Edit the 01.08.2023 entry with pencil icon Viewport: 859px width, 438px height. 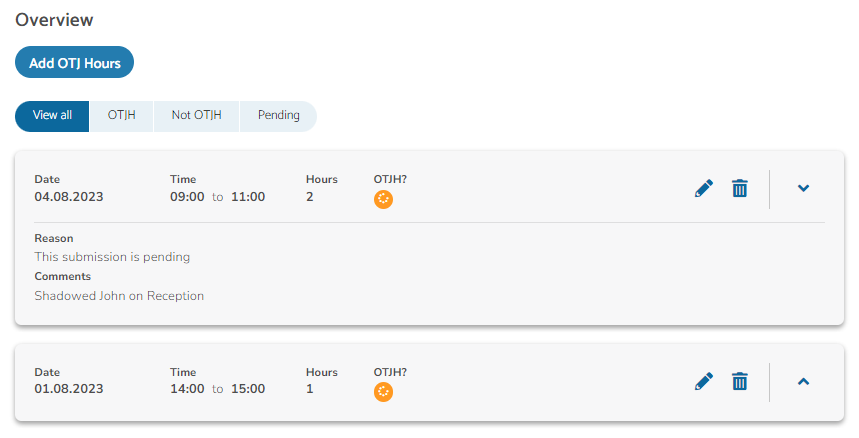704,381
